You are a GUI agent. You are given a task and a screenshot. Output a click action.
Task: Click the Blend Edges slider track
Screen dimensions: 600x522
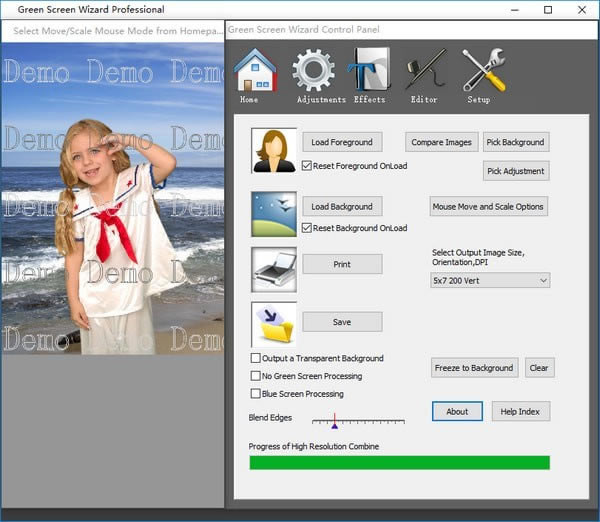point(358,420)
